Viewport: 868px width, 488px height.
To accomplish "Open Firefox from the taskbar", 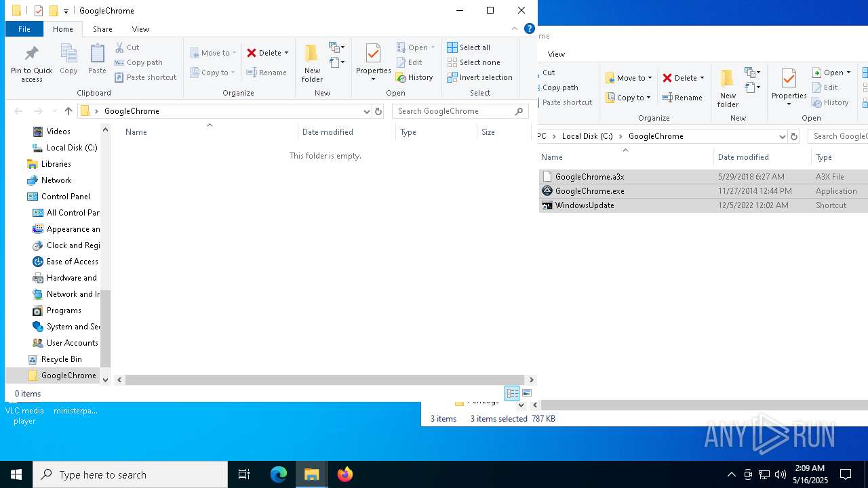I will click(345, 474).
